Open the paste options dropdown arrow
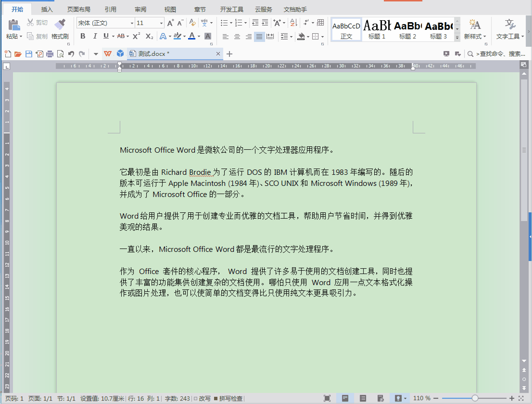Image resolution: width=532 pixels, height=404 pixels. pyautogui.click(x=21, y=37)
